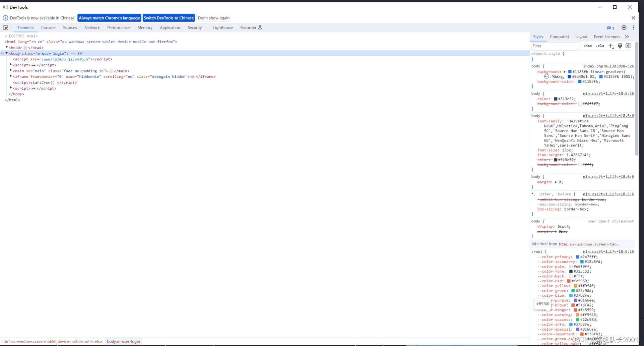The width and height of the screenshot is (644, 346).
Task: Open the --color-green #22c98d swatch
Action: click(573, 291)
